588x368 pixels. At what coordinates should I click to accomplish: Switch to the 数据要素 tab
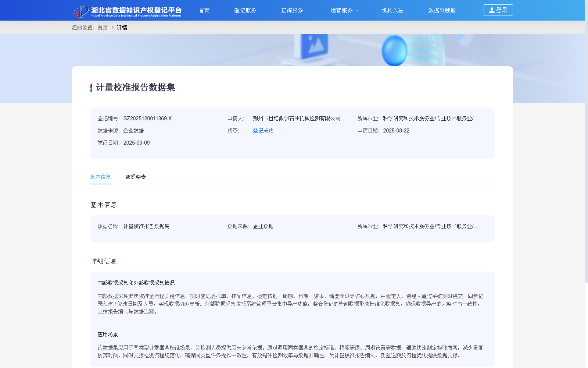(136, 177)
